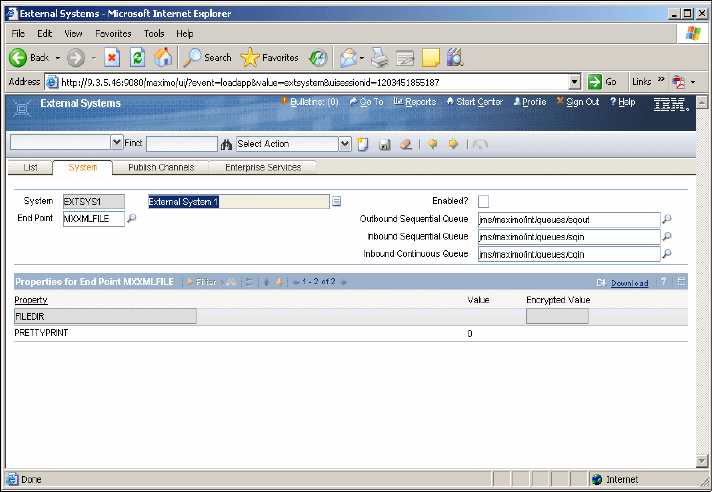Image resolution: width=712 pixels, height=492 pixels.
Task: Click inside the Find text field
Action: (182, 144)
